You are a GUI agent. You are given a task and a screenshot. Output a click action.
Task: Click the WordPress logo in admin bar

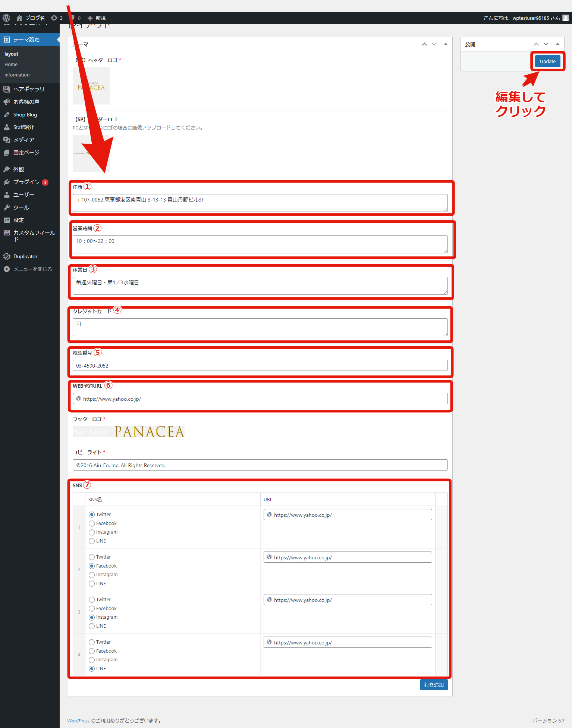click(6, 18)
